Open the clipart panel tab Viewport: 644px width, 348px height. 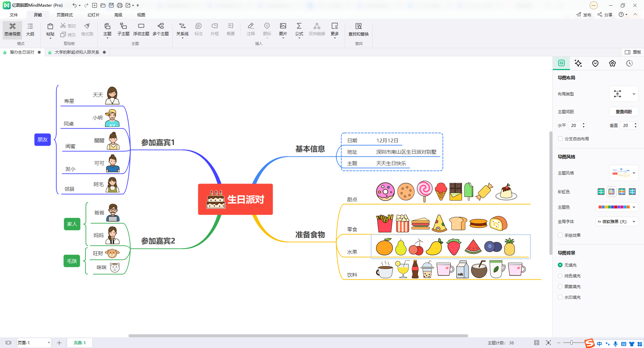612,63
